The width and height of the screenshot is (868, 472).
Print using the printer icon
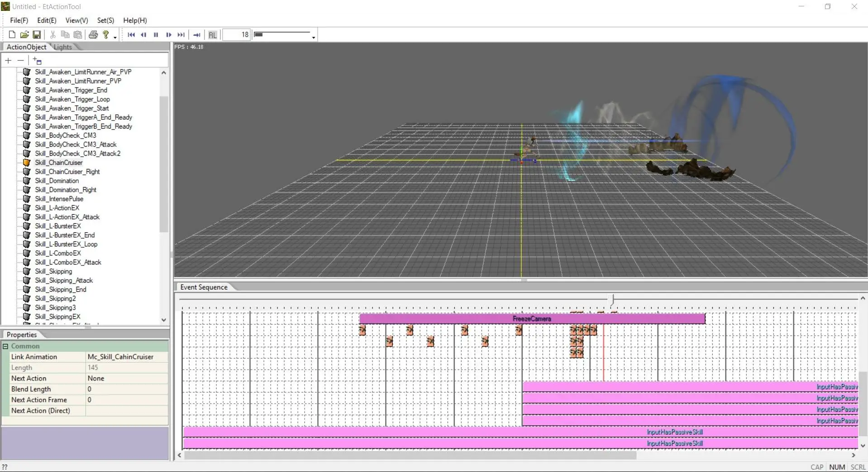point(93,34)
